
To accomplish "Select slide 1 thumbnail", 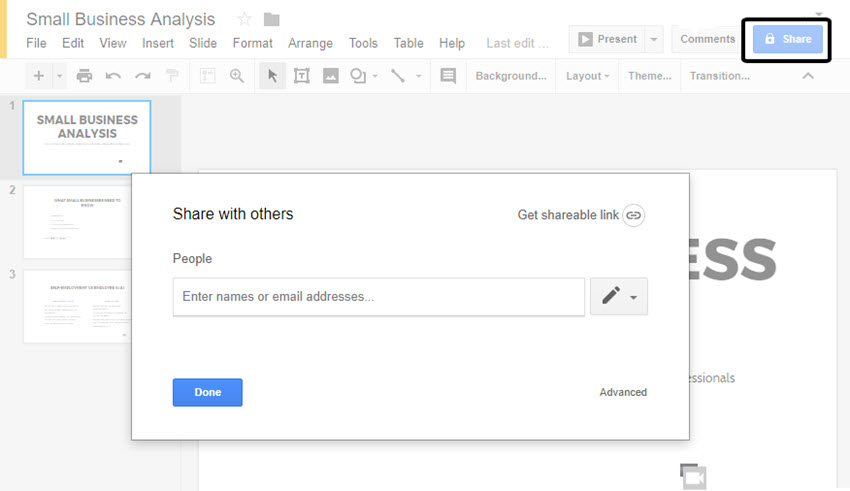I will [87, 137].
